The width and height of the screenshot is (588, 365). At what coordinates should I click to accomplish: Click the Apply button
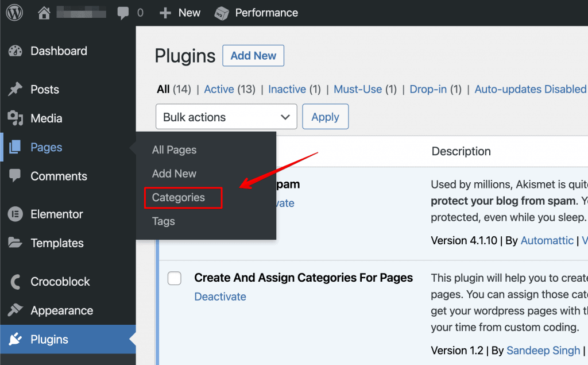tap(326, 117)
